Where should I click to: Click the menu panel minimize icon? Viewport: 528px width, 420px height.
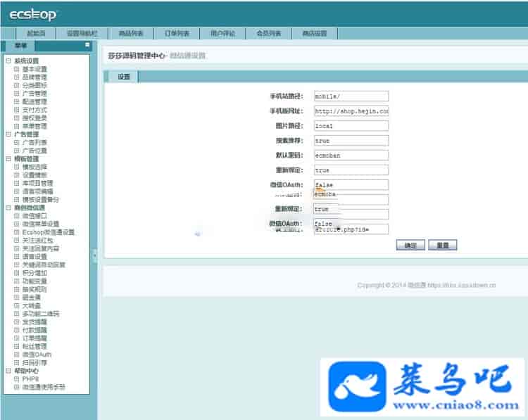[87, 45]
